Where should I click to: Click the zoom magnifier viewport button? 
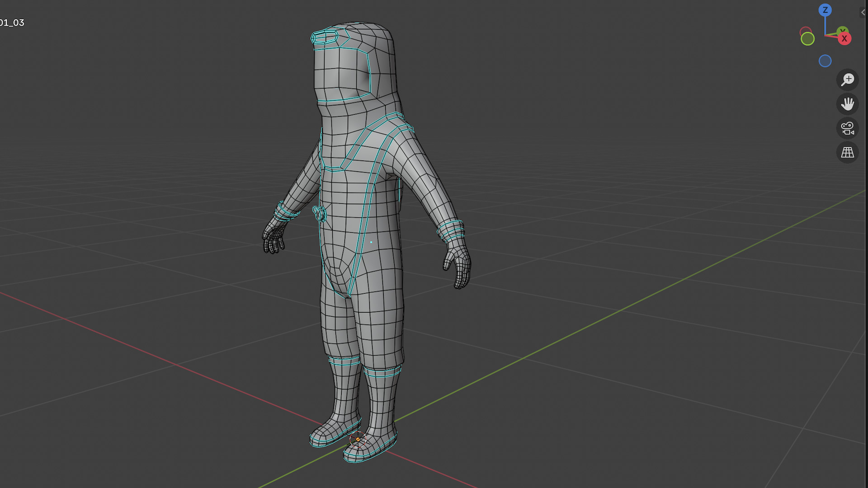(x=848, y=80)
